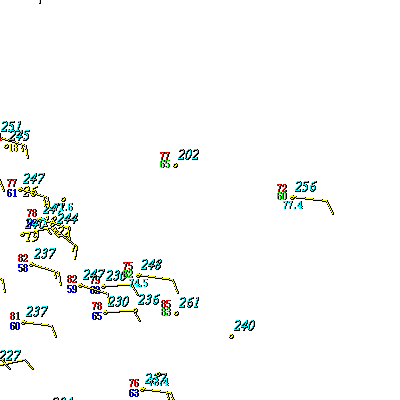Select the blue 58 dew point value
400x400 pixels.
click(23, 268)
